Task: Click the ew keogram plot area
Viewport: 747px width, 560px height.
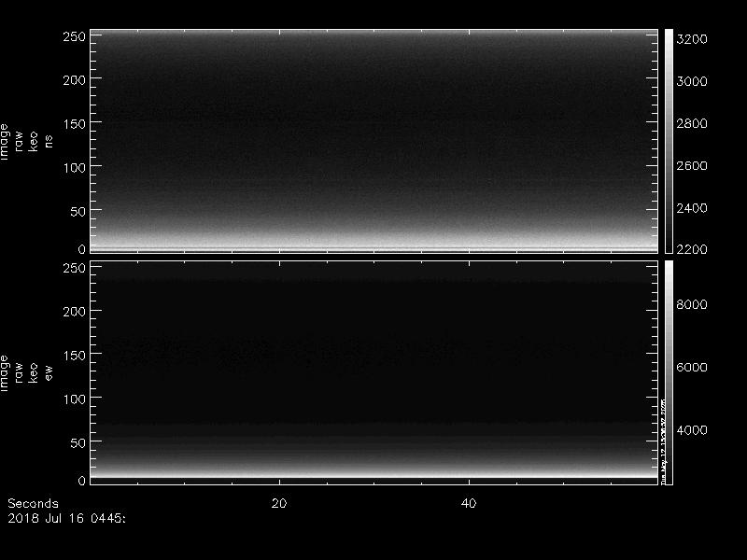Action: pos(374,372)
